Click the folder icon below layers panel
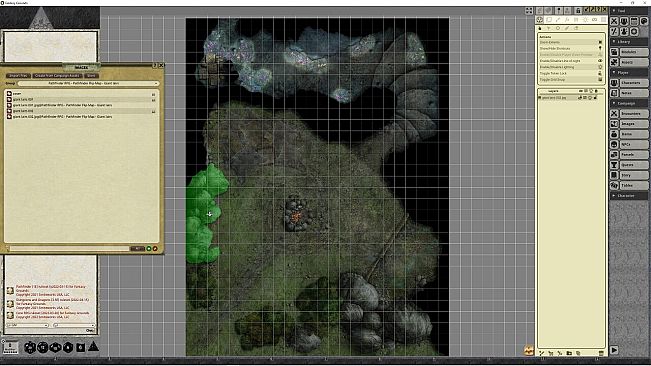This screenshot has height=366, width=651. click(569, 353)
